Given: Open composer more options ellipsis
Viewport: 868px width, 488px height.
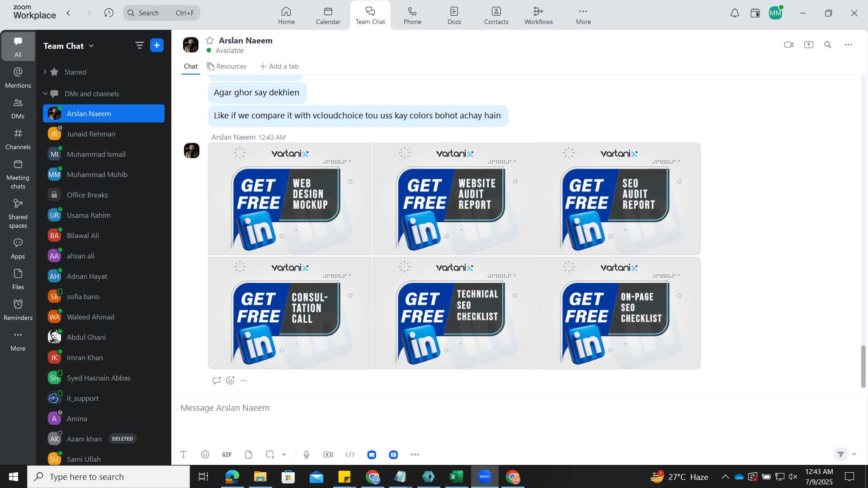Looking at the screenshot, I should (415, 455).
